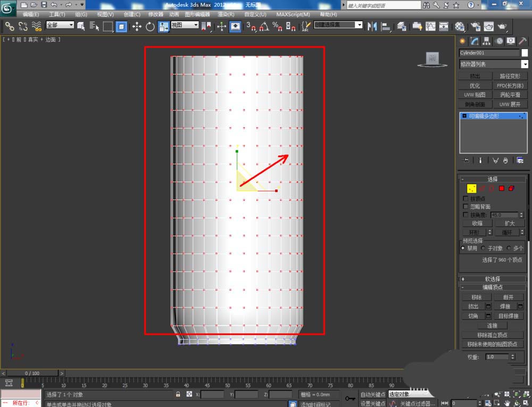
Task: Enable the 忽略背面 checkbox
Action: (467, 206)
